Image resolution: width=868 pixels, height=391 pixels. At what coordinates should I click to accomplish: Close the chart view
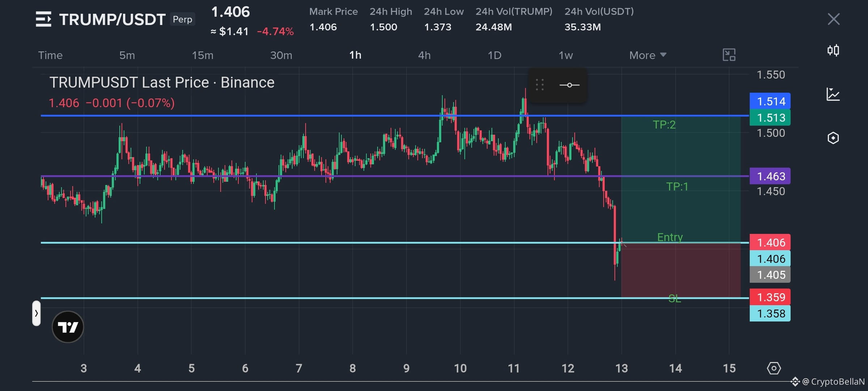(x=834, y=19)
